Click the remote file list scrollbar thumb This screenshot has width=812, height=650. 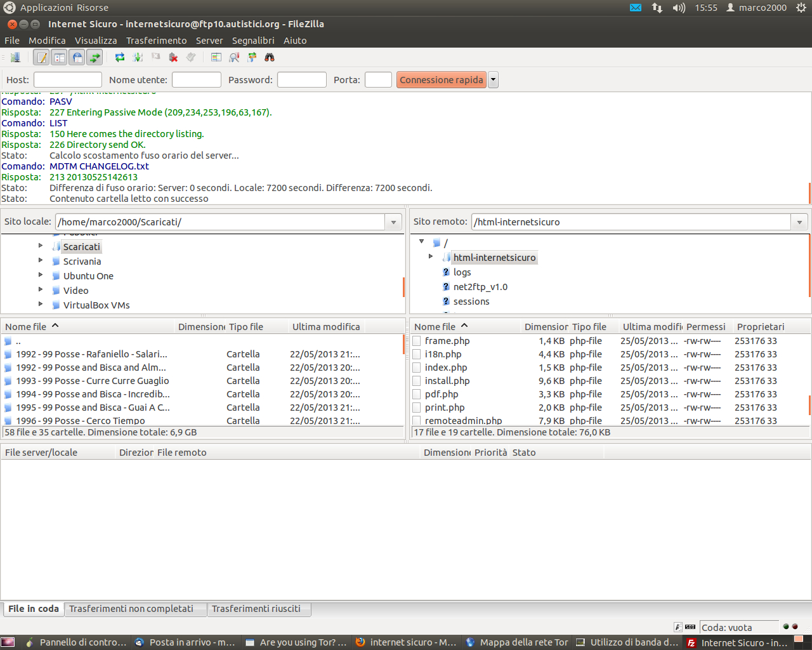(x=809, y=404)
